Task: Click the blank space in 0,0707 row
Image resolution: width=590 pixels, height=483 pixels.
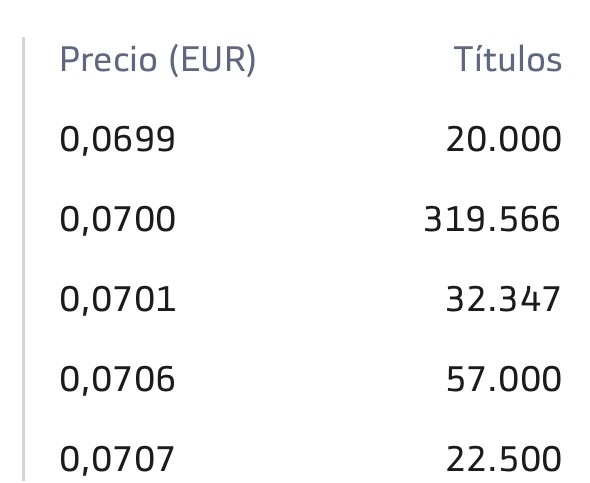Action: click(310, 459)
